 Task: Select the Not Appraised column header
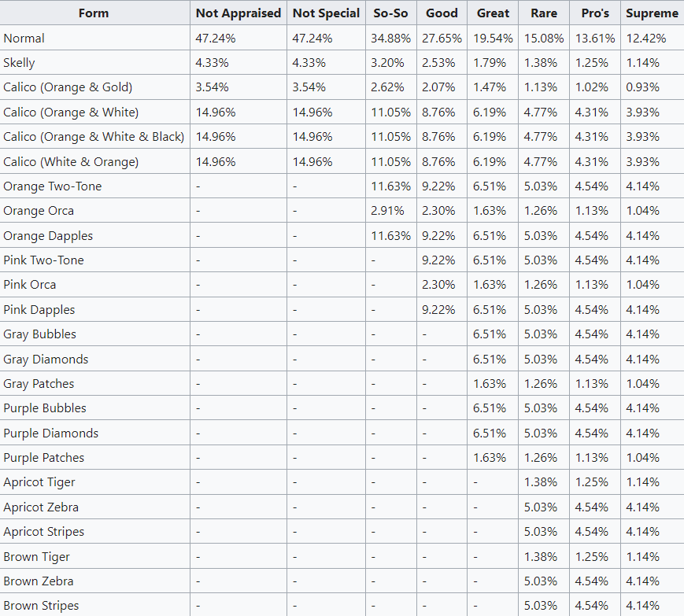click(238, 13)
